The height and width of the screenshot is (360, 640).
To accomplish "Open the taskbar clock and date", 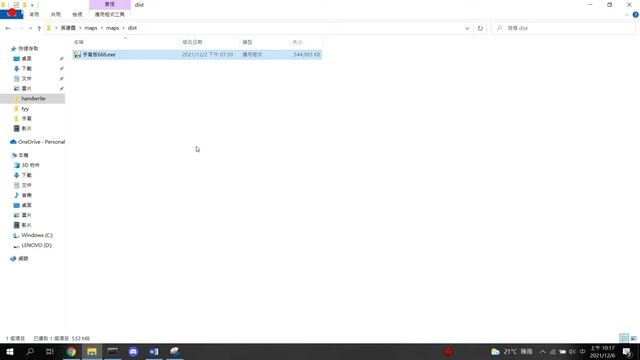I will tap(602, 351).
